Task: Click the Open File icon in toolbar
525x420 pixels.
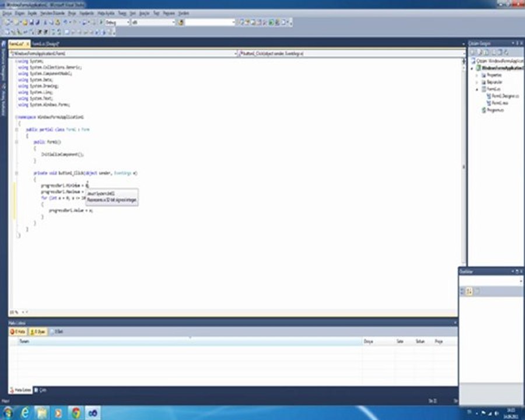Action: (x=24, y=22)
